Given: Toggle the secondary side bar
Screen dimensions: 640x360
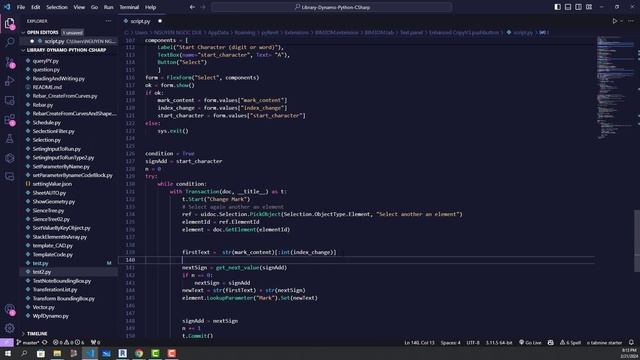Looking at the screenshot, I should tap(578, 7).
